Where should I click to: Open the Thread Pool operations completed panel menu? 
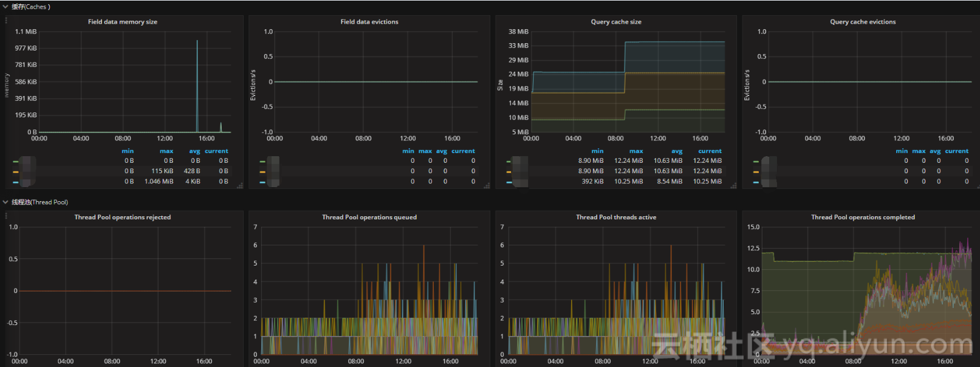coord(863,217)
